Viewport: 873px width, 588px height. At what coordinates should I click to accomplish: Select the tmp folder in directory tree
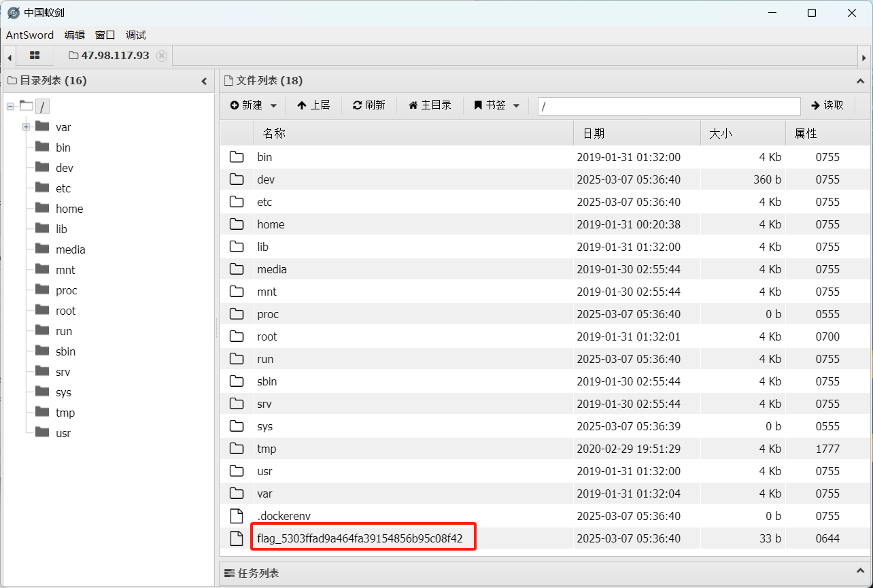65,412
